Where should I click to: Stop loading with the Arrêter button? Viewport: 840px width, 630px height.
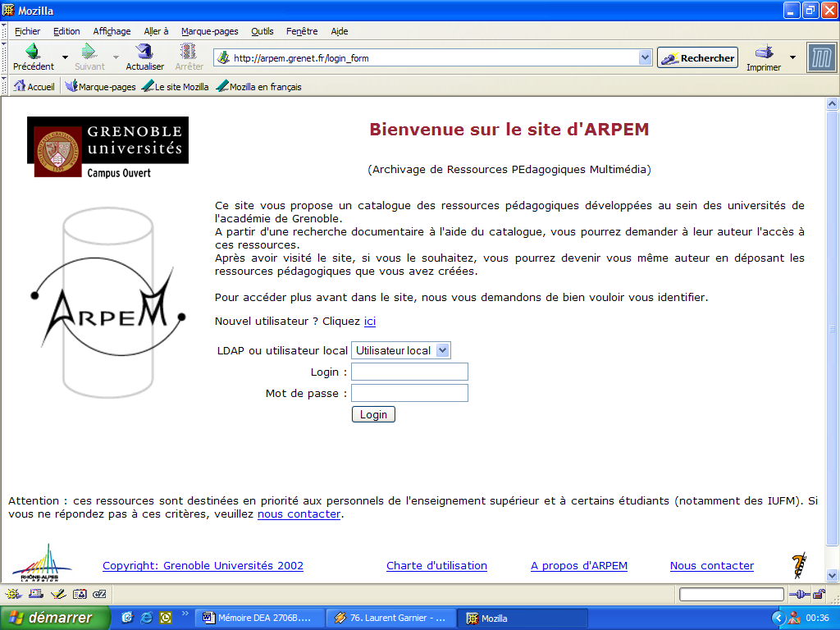189,57
